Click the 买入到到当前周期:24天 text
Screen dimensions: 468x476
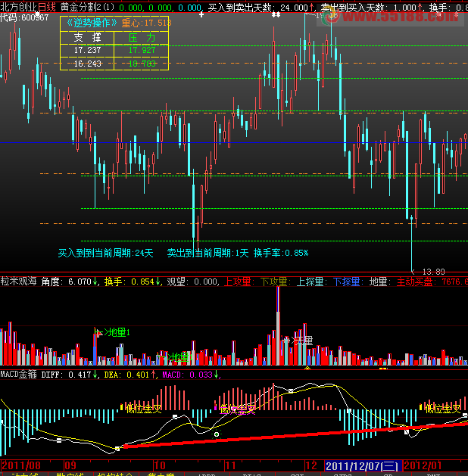106,253
